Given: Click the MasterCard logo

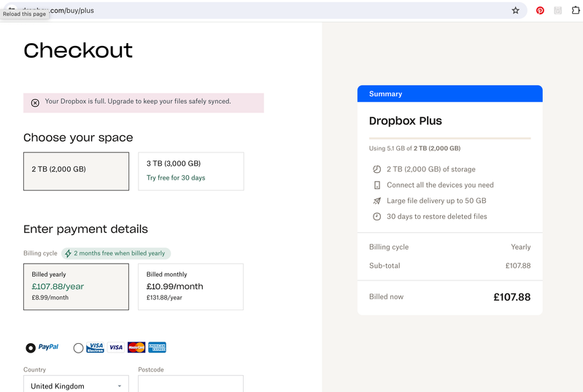Looking at the screenshot, I should (136, 347).
